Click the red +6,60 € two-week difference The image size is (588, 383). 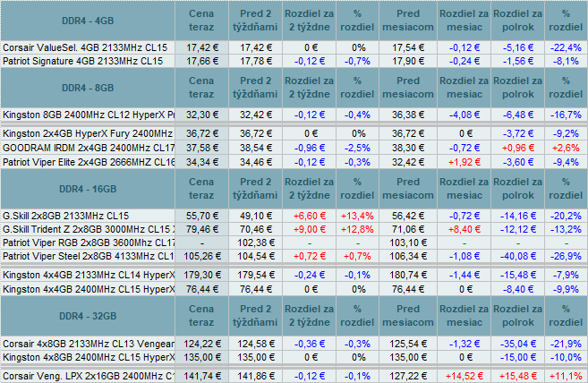pos(310,216)
